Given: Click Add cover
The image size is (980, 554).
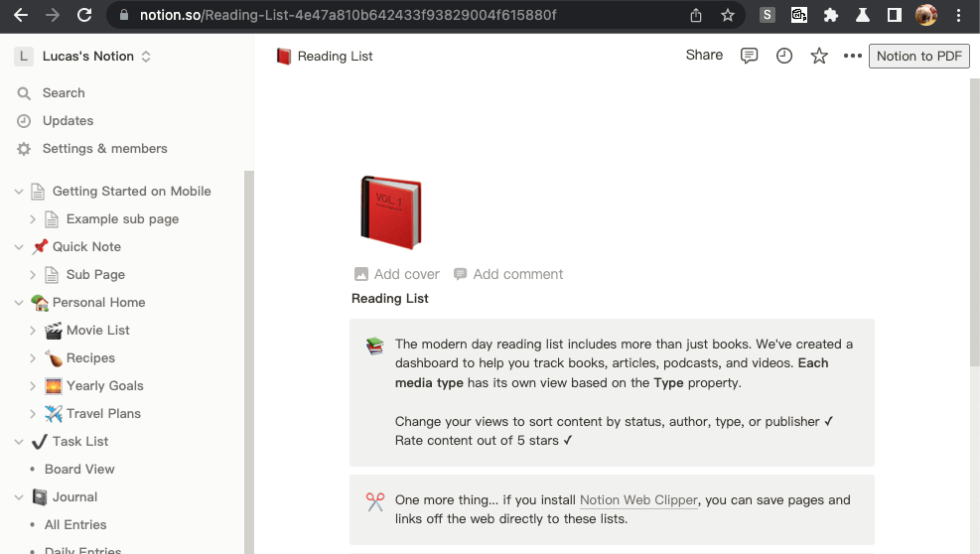Looking at the screenshot, I should tap(397, 274).
